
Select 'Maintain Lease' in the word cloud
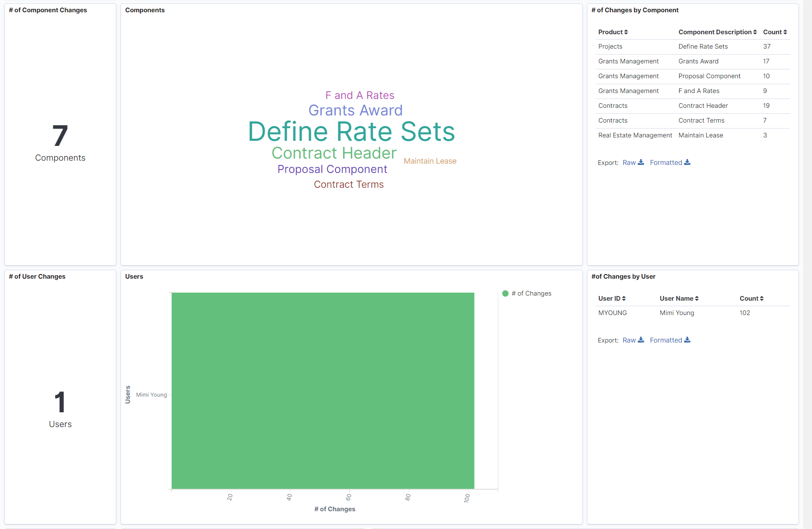[430, 161]
